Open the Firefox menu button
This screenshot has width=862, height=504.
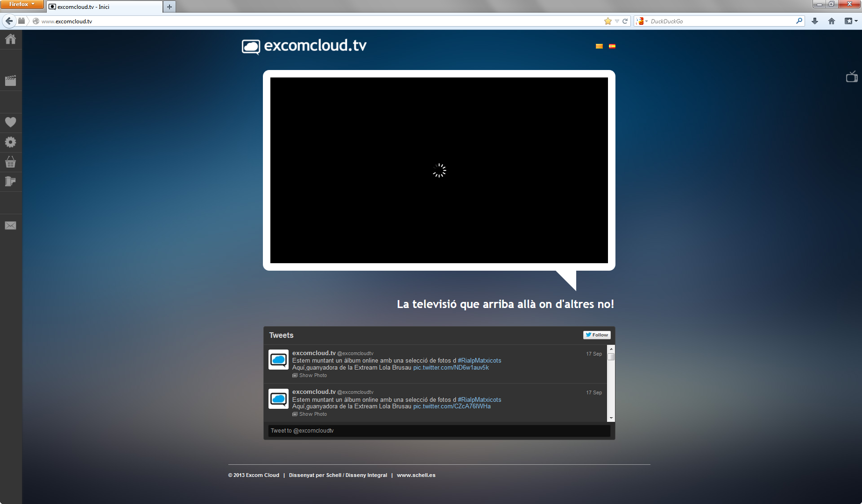point(21,4)
